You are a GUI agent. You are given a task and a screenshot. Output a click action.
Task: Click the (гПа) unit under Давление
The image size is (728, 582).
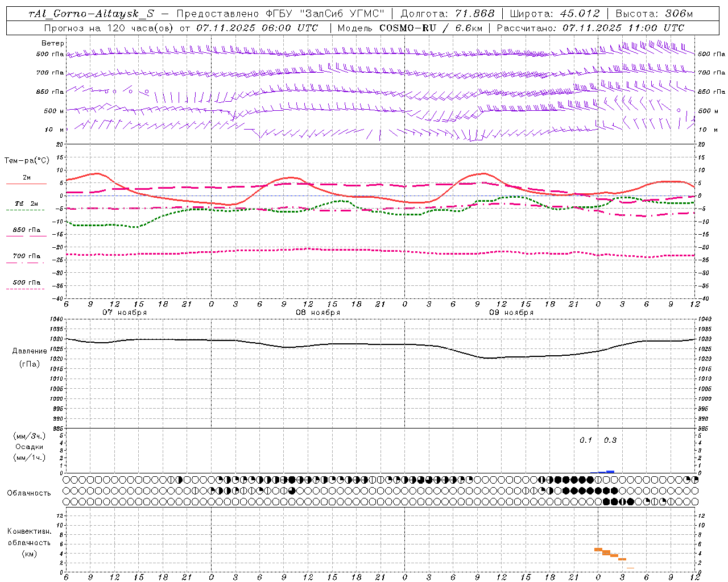click(x=30, y=364)
